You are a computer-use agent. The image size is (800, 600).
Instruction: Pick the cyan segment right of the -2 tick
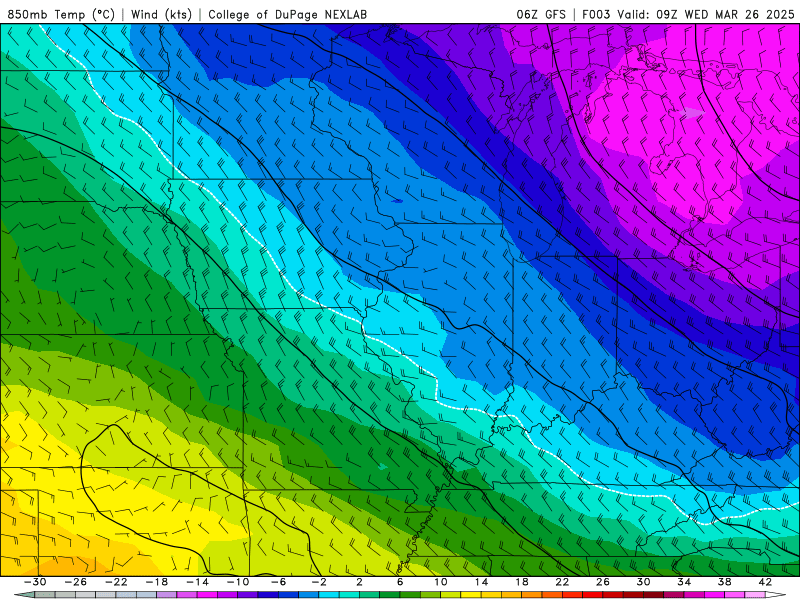click(x=329, y=595)
